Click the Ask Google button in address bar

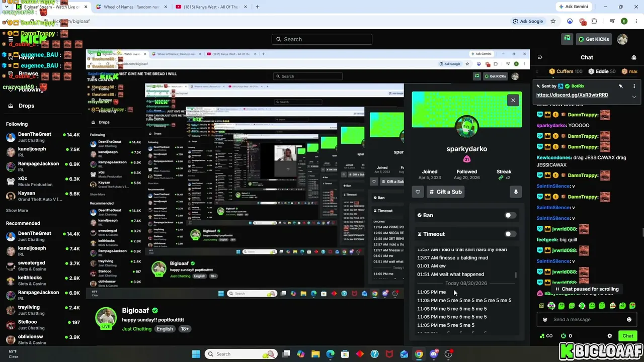(x=528, y=21)
